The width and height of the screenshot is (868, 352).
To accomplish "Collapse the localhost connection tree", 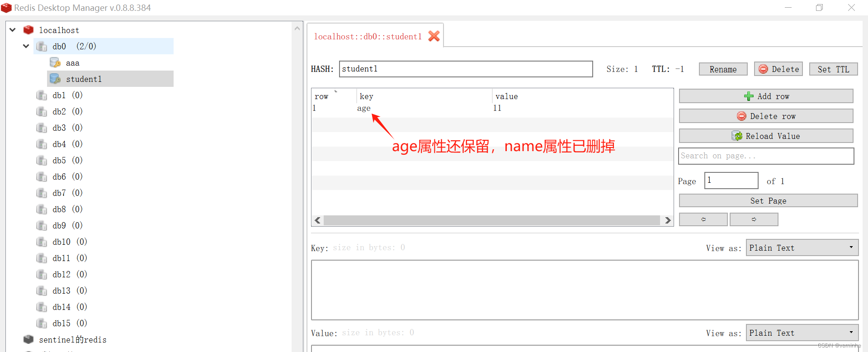I will [13, 30].
